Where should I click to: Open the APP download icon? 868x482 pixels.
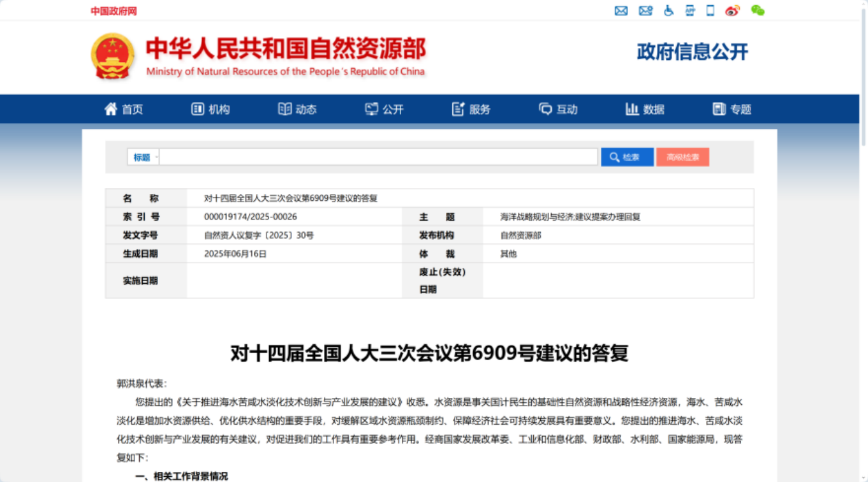690,11
